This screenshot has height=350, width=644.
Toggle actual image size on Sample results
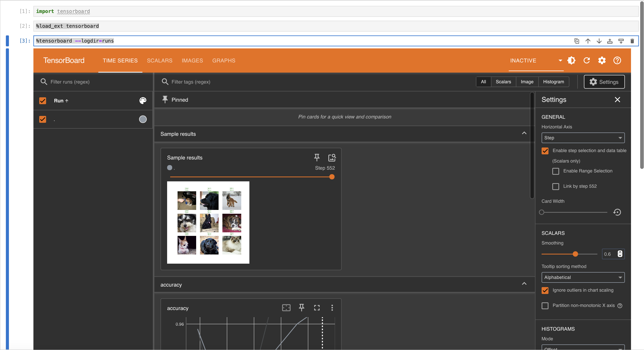coord(332,158)
